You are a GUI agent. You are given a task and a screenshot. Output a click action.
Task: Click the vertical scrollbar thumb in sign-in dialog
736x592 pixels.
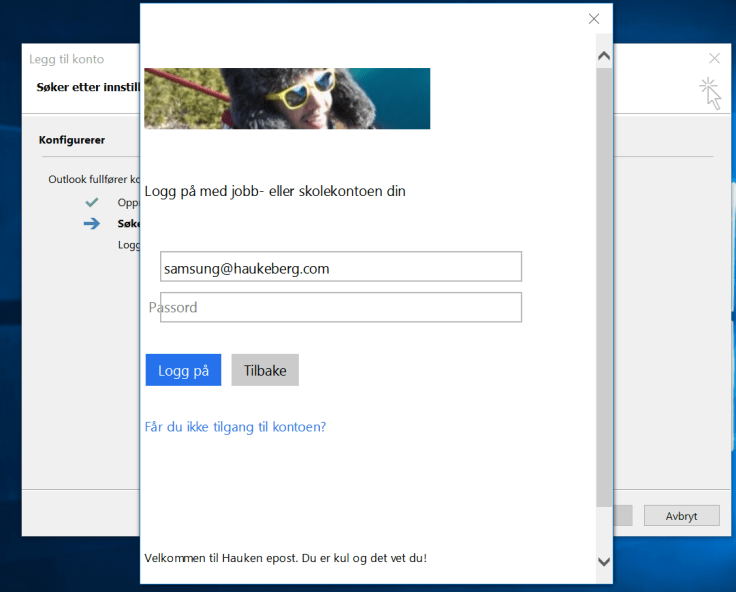point(604,286)
